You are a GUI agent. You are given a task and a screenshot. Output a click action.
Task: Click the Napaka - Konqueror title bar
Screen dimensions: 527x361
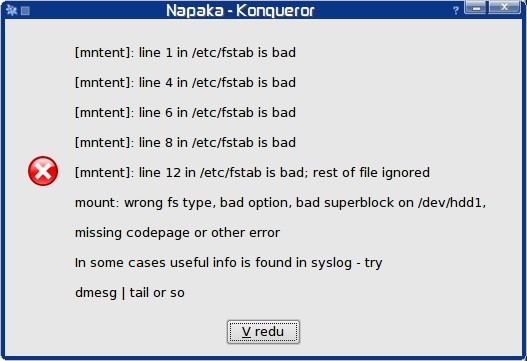point(240,10)
